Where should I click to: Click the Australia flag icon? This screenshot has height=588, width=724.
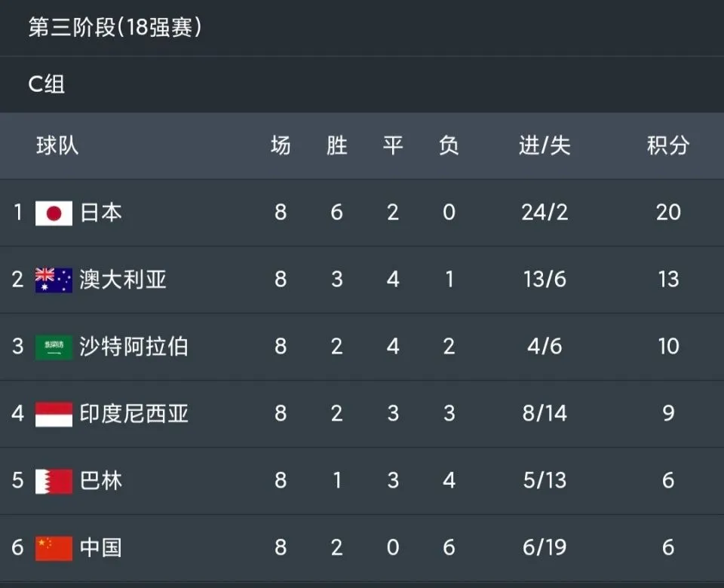tap(54, 280)
